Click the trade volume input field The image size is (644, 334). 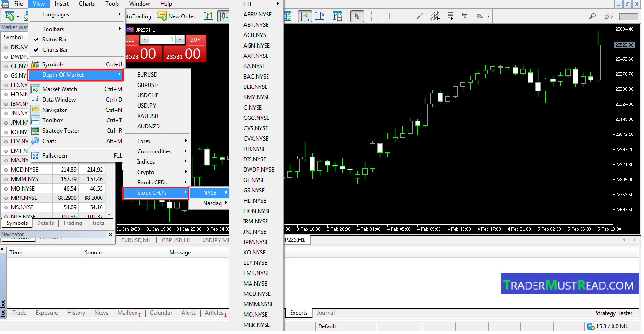point(163,40)
